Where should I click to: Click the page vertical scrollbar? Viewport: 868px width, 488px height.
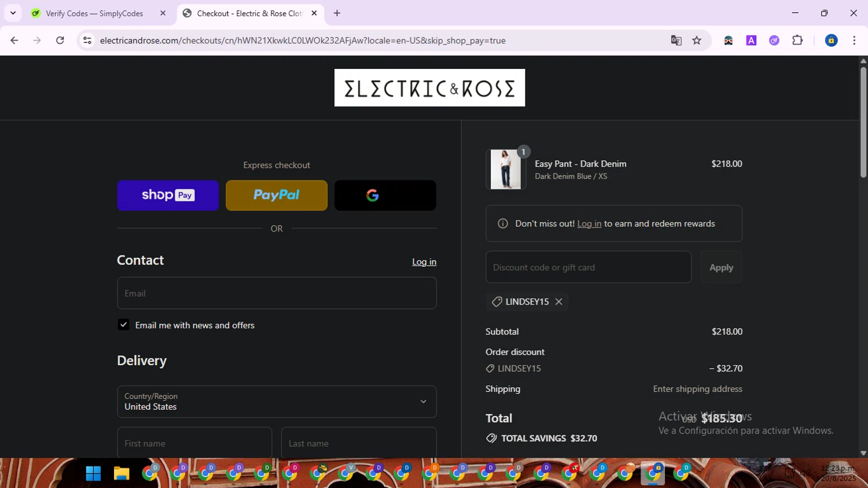tap(863, 123)
